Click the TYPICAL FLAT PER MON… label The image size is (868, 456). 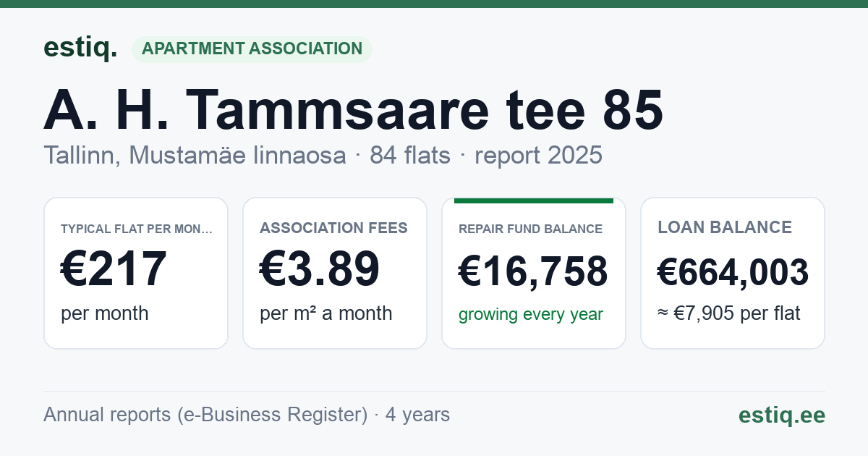click(137, 229)
